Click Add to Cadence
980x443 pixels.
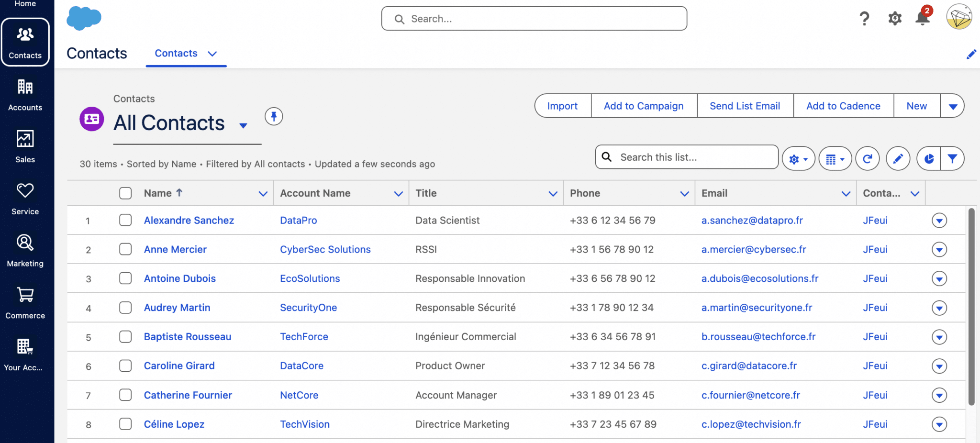click(843, 106)
